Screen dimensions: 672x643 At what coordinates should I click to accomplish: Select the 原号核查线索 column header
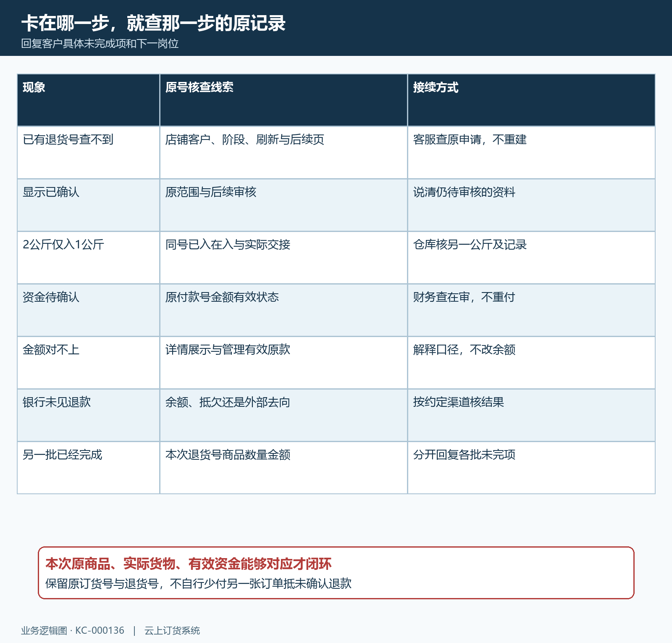(x=283, y=100)
